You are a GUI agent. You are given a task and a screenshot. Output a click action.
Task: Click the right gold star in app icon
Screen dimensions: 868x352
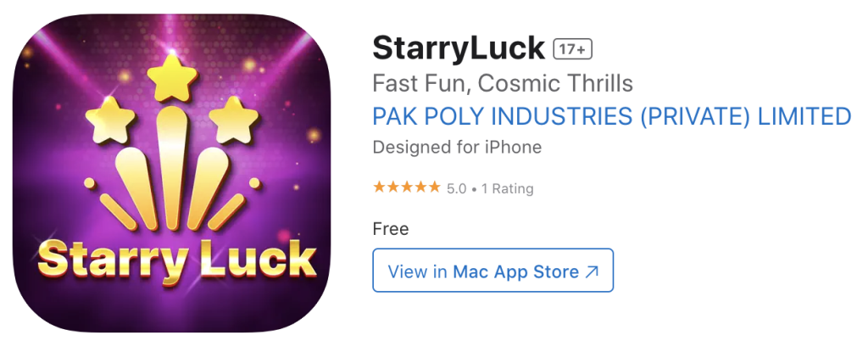[234, 120]
